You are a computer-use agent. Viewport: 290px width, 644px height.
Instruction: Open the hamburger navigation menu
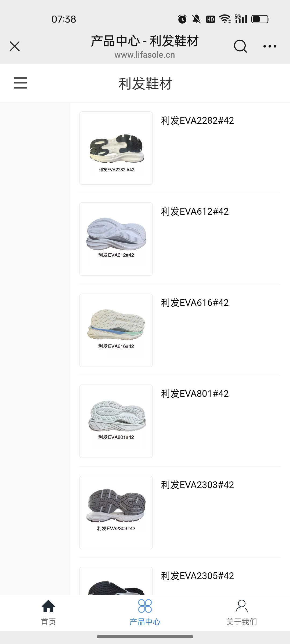[20, 83]
